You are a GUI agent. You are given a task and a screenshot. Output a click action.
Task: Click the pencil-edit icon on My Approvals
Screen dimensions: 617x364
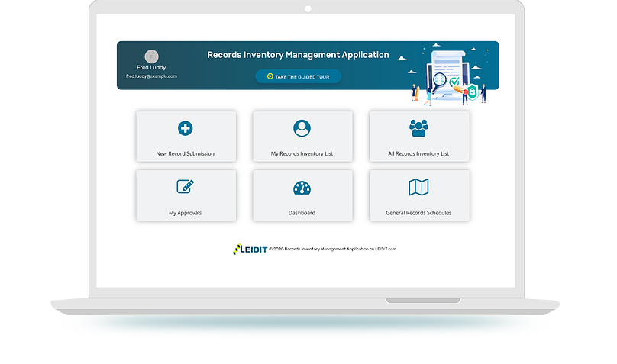click(x=185, y=186)
